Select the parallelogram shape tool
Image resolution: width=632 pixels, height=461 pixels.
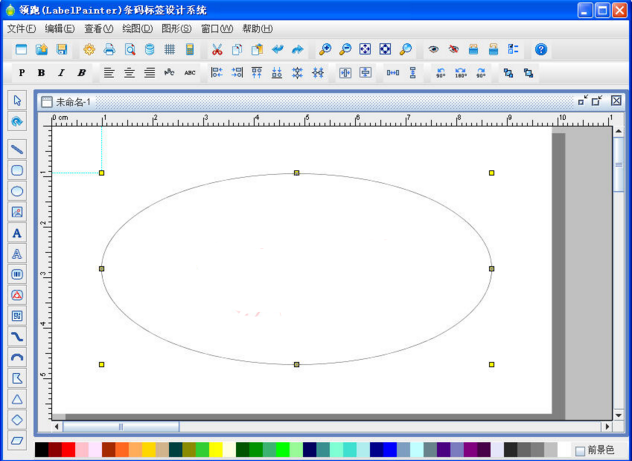[x=17, y=440]
